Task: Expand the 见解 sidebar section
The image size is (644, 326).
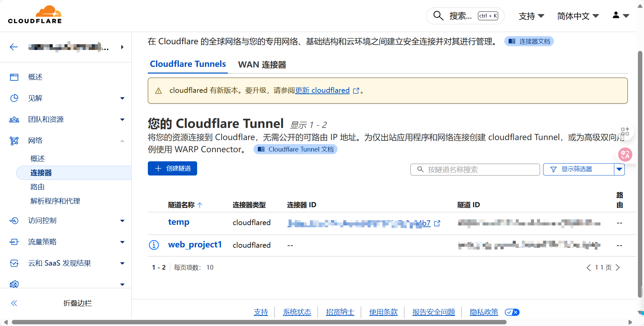Action: (122, 99)
